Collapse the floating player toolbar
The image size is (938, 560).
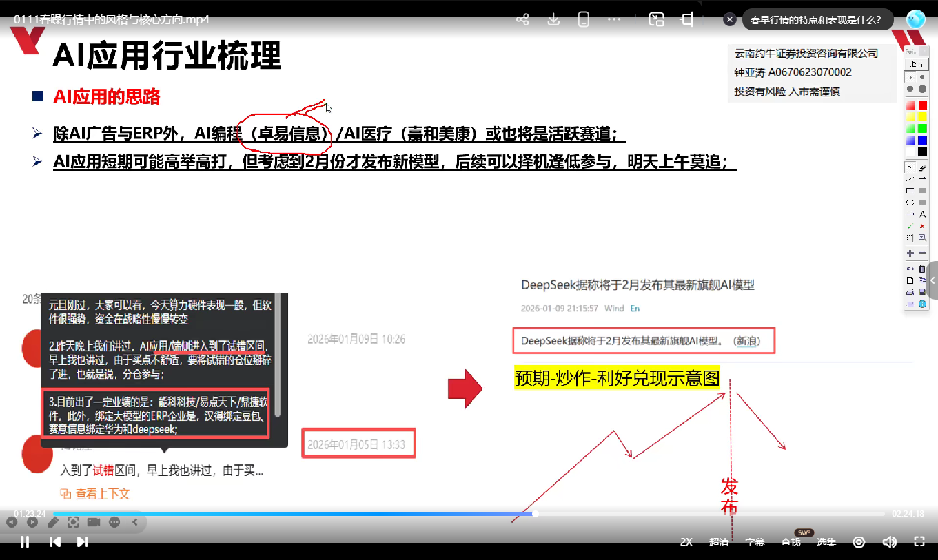tap(135, 522)
